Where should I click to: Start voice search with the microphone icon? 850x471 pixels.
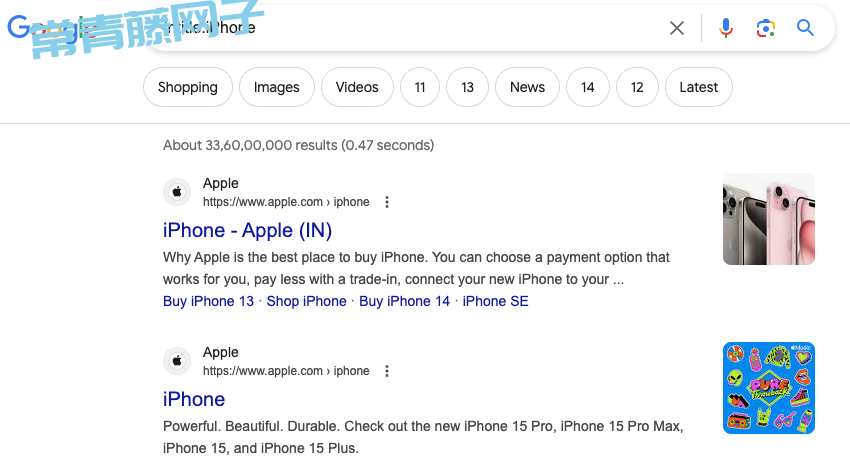point(725,28)
